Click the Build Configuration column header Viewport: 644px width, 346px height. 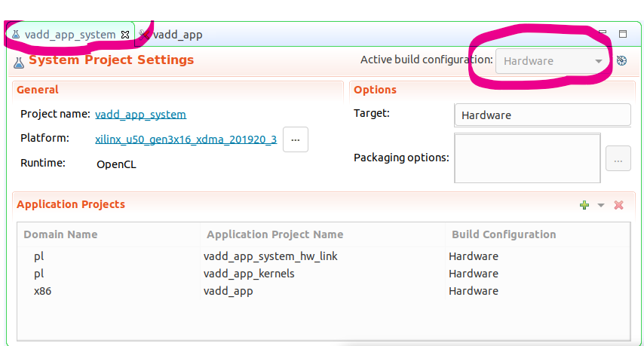pyautogui.click(x=504, y=234)
